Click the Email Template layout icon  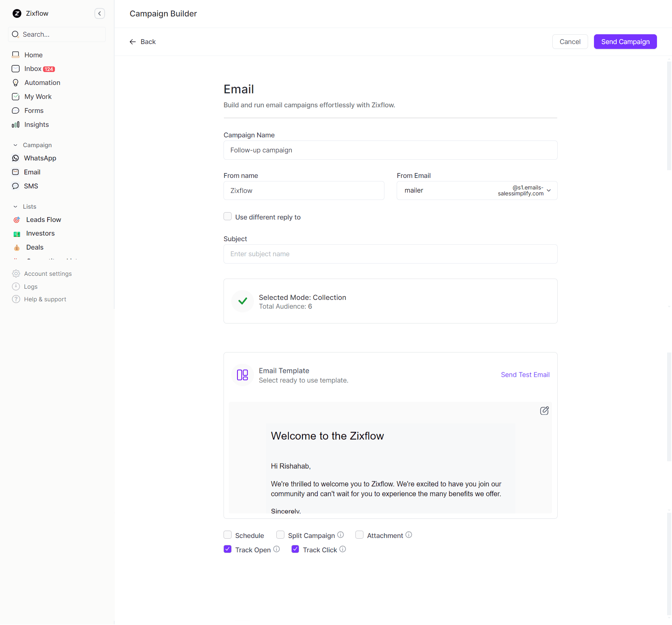tap(242, 375)
